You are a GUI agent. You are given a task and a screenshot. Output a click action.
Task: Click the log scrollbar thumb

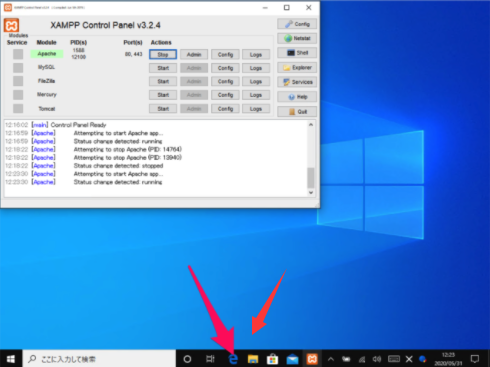(311, 178)
